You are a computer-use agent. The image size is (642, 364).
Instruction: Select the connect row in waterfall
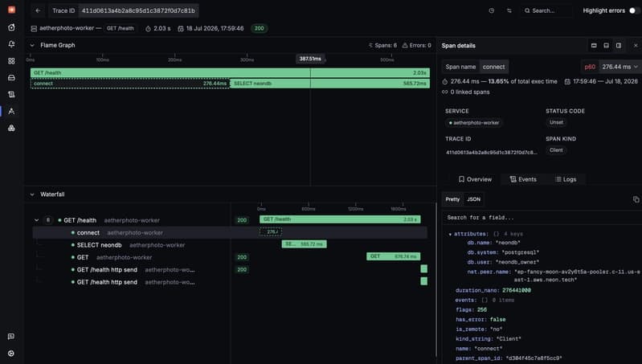pos(230,232)
